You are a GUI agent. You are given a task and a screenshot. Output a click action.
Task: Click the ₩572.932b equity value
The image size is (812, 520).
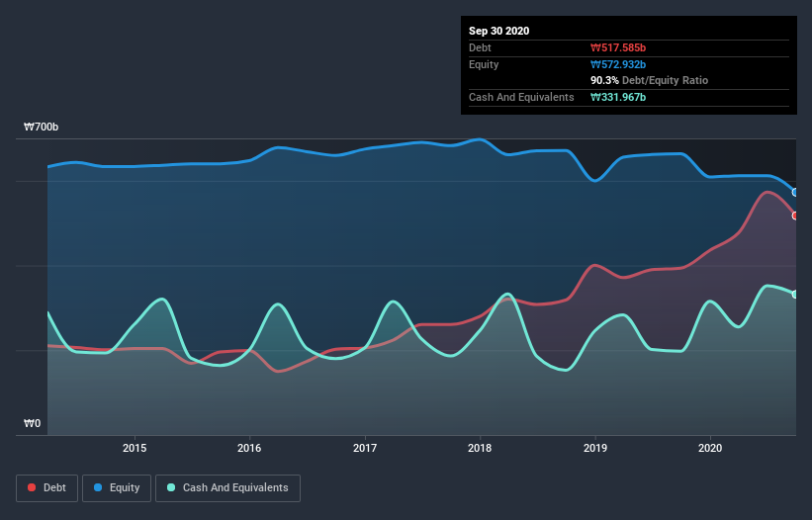(x=618, y=64)
